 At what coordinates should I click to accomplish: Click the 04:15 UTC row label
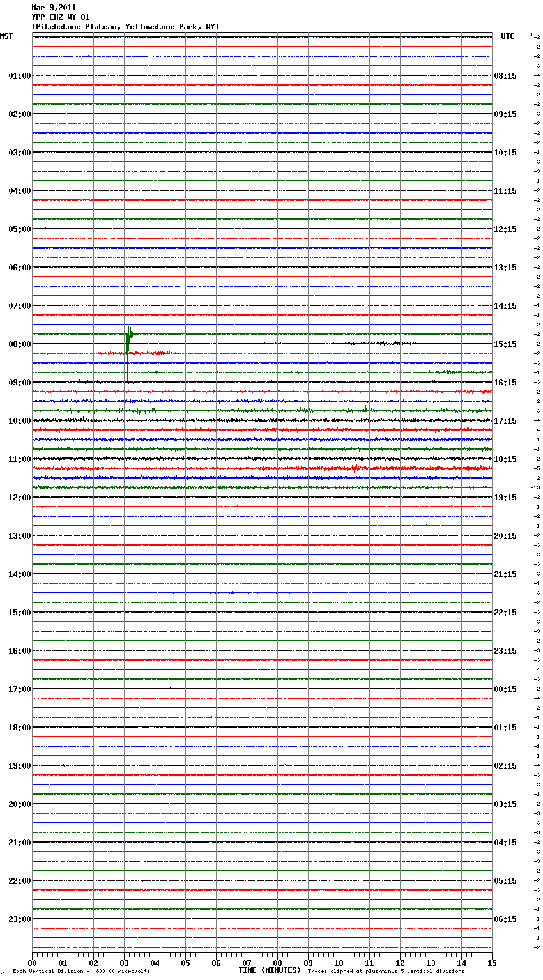click(505, 843)
